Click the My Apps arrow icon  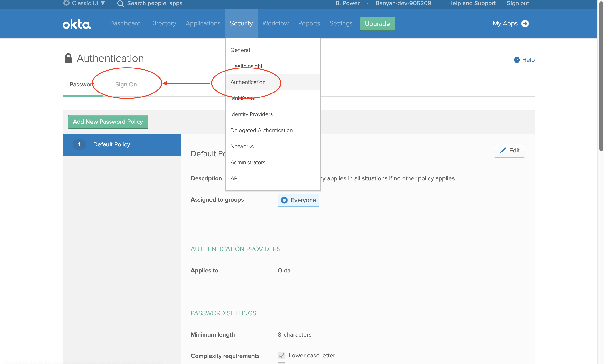[525, 24]
